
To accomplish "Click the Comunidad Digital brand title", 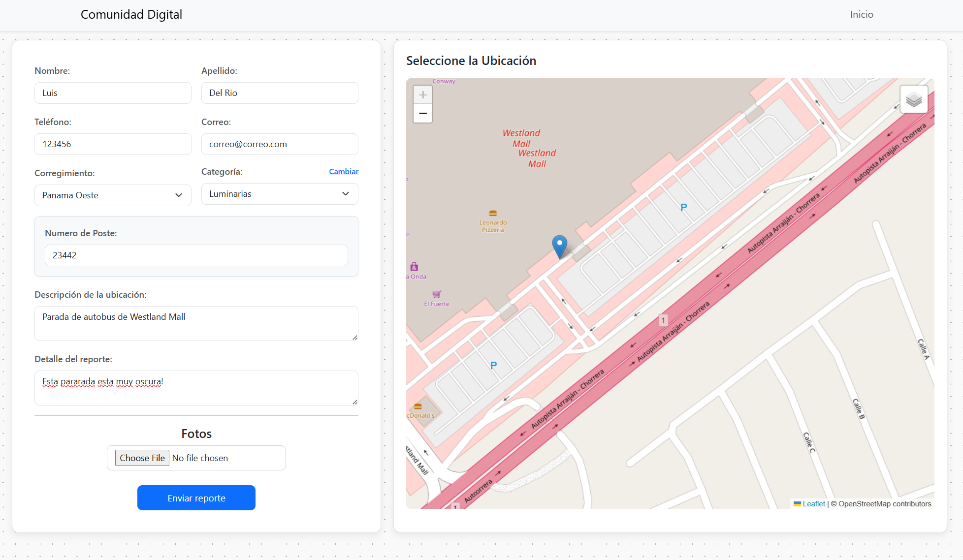I will [131, 15].
